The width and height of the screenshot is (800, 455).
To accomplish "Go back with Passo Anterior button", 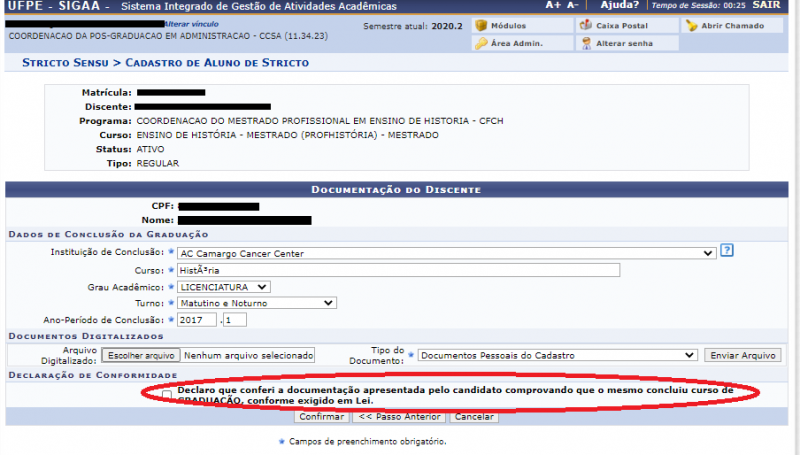I will coord(399,417).
